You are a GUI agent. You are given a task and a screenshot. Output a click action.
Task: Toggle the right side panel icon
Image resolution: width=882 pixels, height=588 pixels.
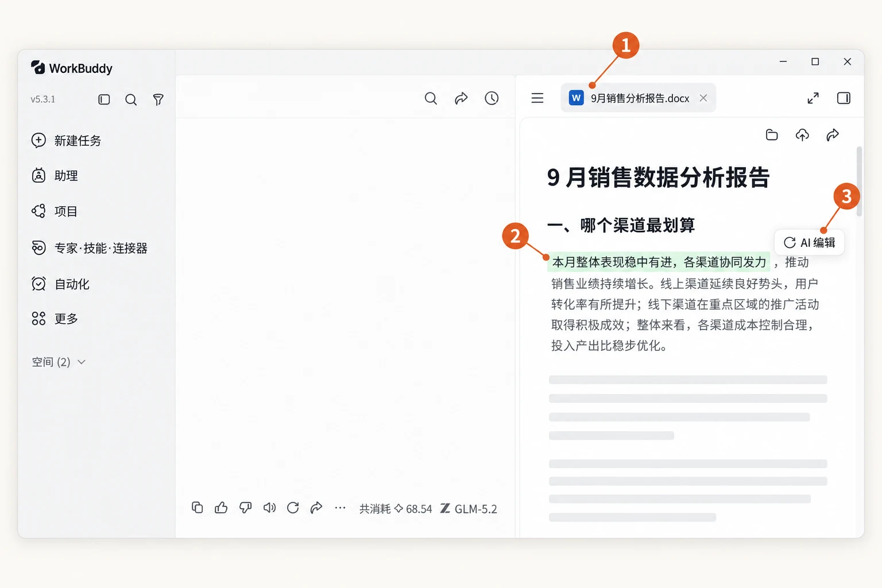tap(844, 98)
